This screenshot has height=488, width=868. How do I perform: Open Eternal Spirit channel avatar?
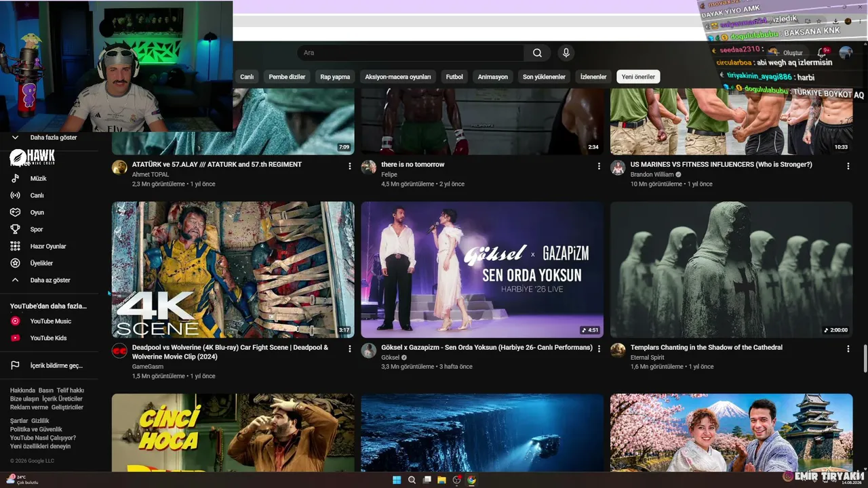(618, 350)
